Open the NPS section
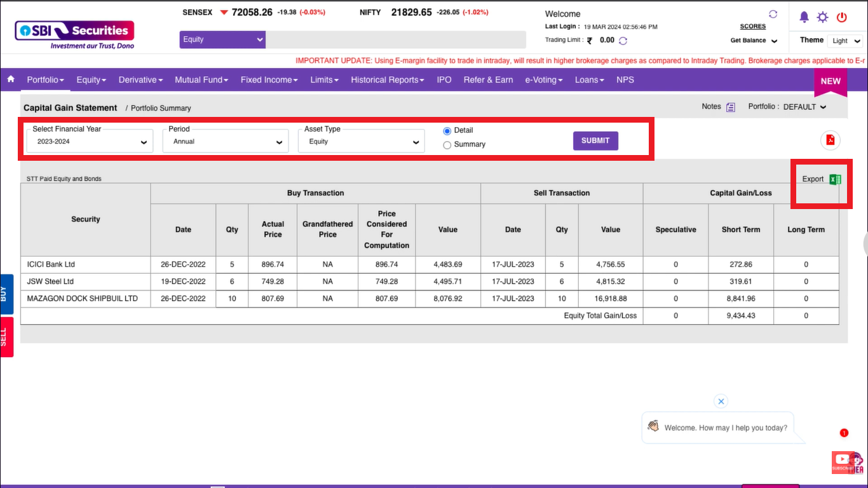This screenshot has width=868, height=488. pyautogui.click(x=625, y=79)
